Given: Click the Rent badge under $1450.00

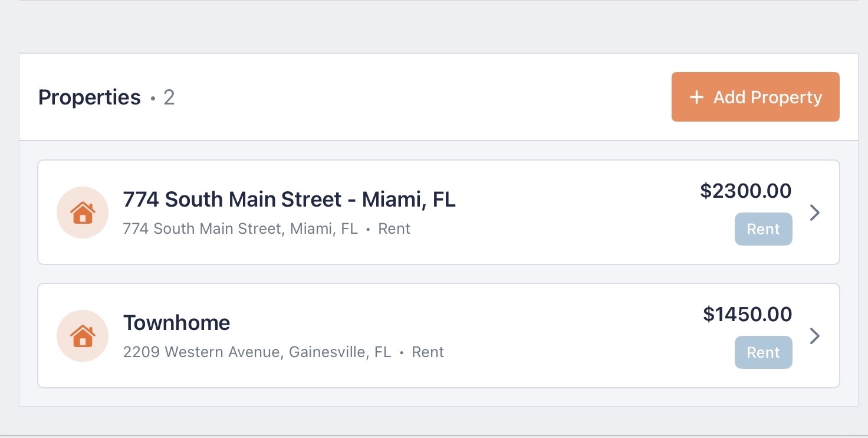Looking at the screenshot, I should pos(763,352).
